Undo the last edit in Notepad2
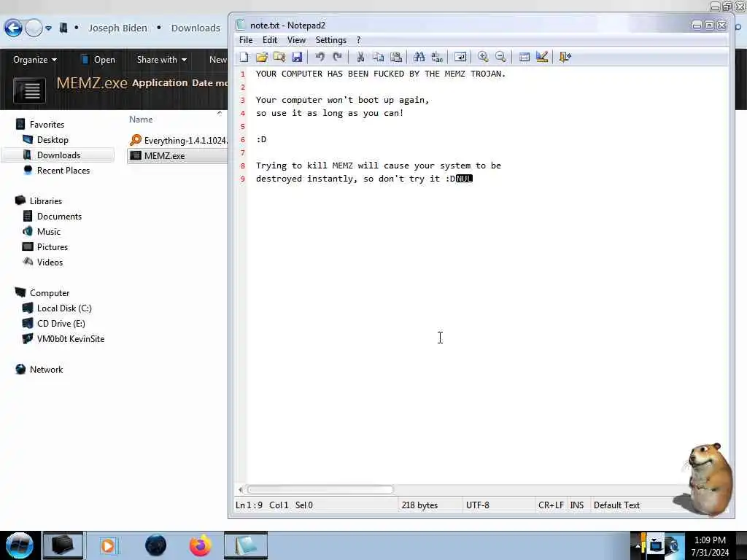Image resolution: width=747 pixels, height=560 pixels. [x=320, y=57]
